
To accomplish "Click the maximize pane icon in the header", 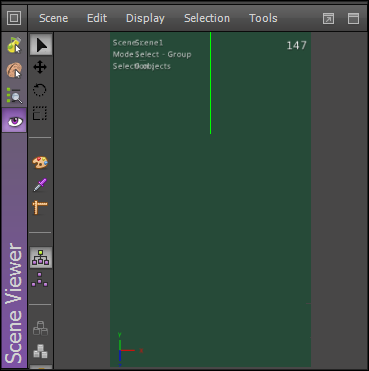I will point(353,18).
